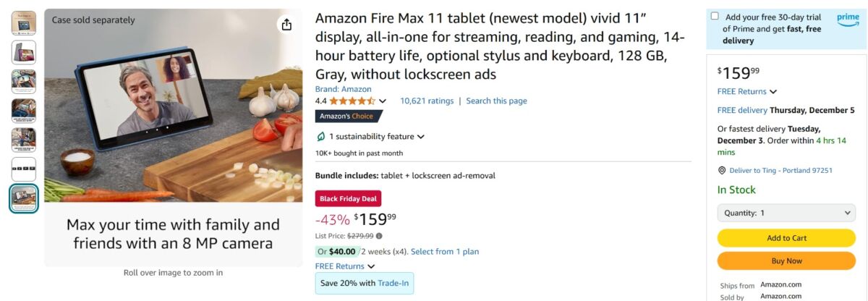Click the Trade-In link
The width and height of the screenshot is (868, 301).
click(x=393, y=283)
